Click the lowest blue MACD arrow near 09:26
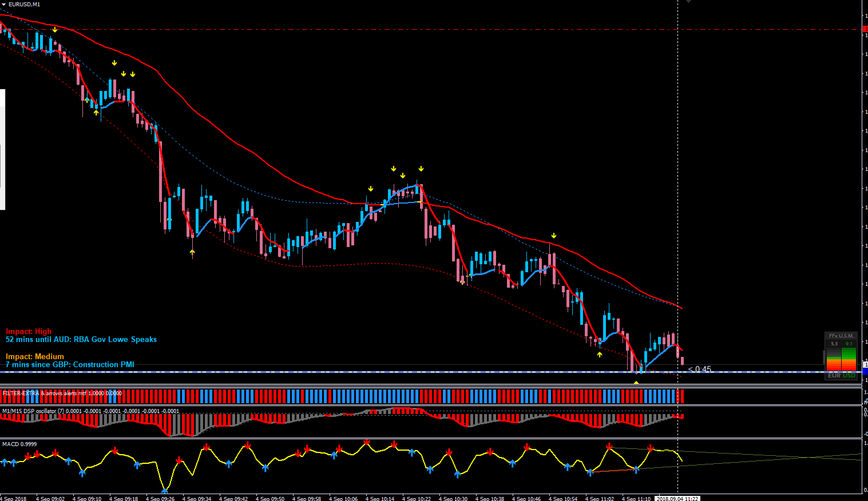Screen dimensions: 868x501 165,490
